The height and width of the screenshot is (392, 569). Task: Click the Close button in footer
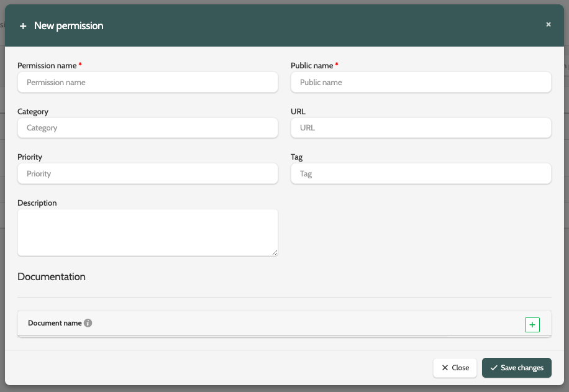coord(455,368)
